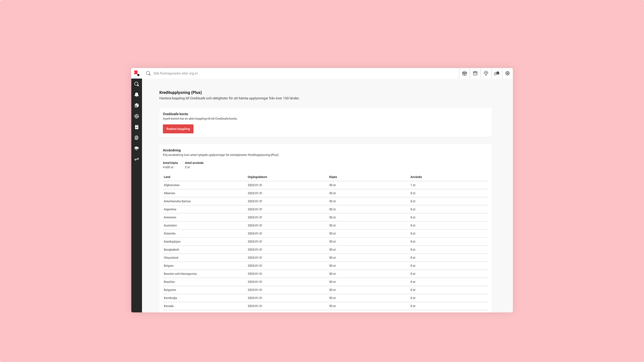
Task: Select the Azerbajdzjan row name
Action: (x=172, y=242)
